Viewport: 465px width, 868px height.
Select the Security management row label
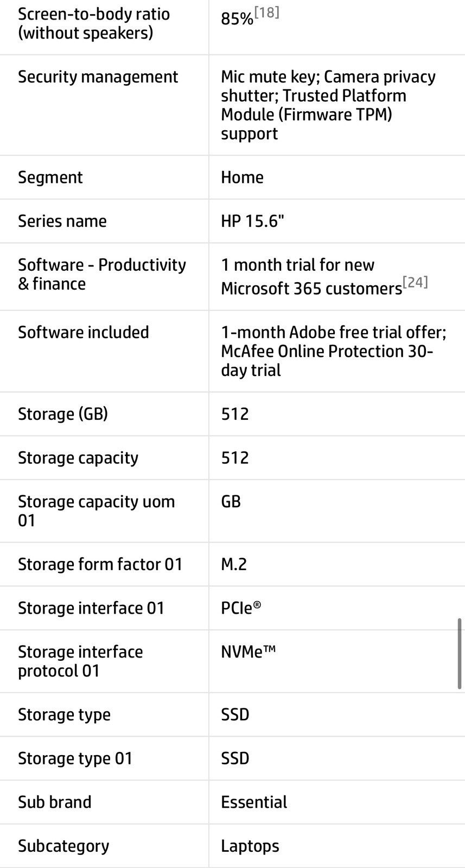click(x=98, y=77)
